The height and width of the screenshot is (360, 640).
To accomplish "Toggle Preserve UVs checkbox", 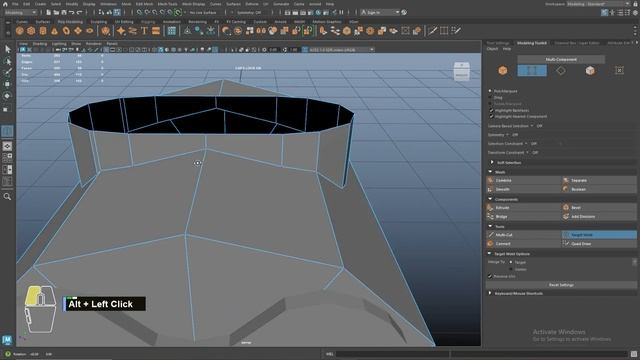I will coord(490,276).
